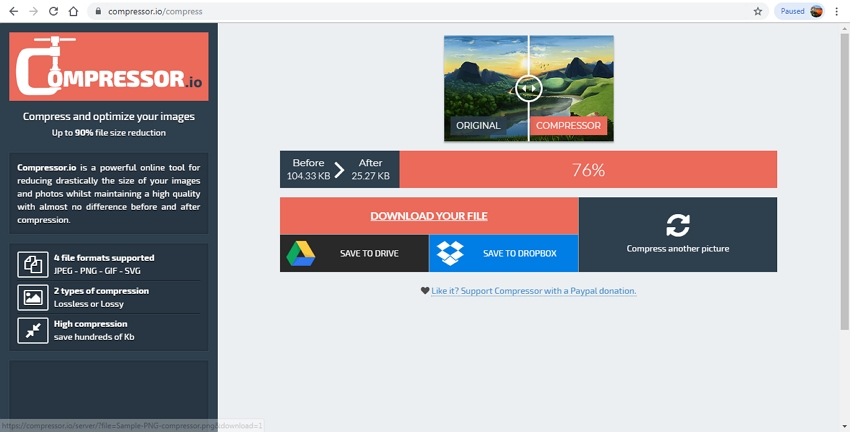Click the file formats supported icon
Image resolution: width=850 pixels, height=432 pixels.
(x=33, y=264)
